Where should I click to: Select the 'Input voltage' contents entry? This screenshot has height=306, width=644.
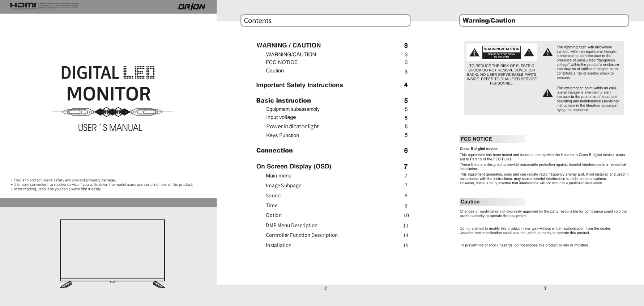coord(281,117)
